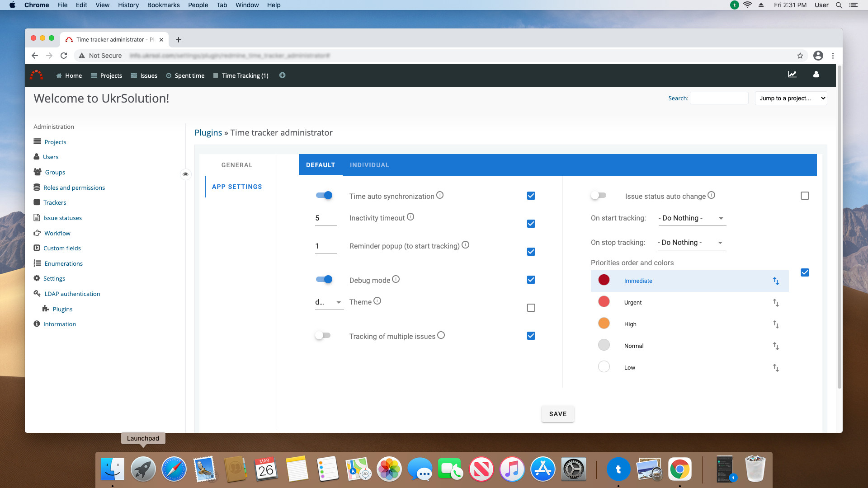Click info icon next to Debug mode

click(x=396, y=279)
